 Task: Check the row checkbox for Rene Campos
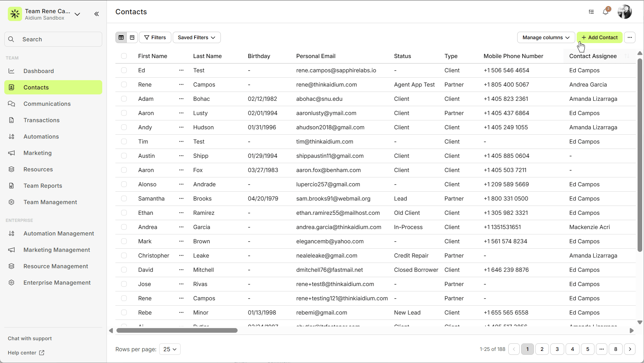tap(124, 84)
